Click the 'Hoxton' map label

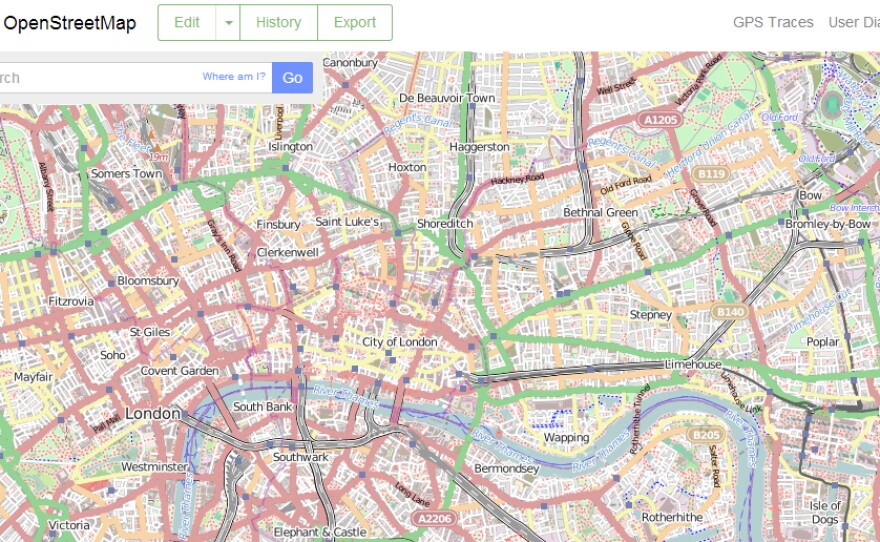(407, 167)
